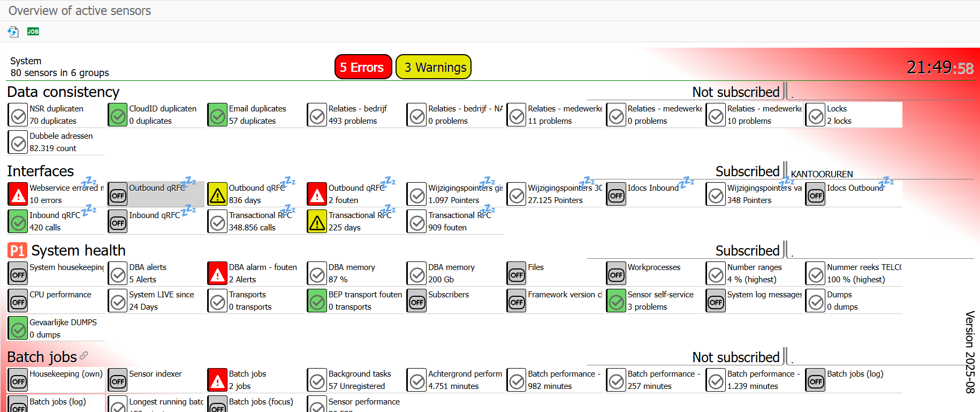Click yellow warning icon for 836 days qRFC
This screenshot has width=980, height=412.
(217, 194)
